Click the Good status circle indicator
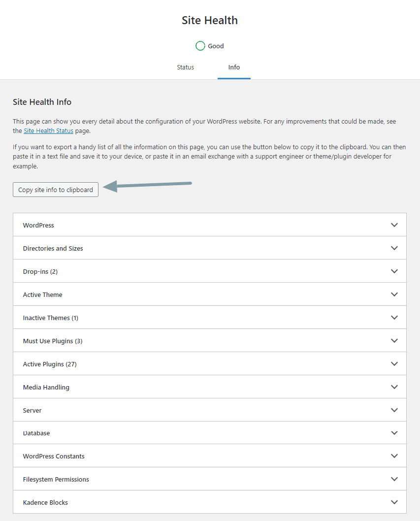 [x=200, y=46]
